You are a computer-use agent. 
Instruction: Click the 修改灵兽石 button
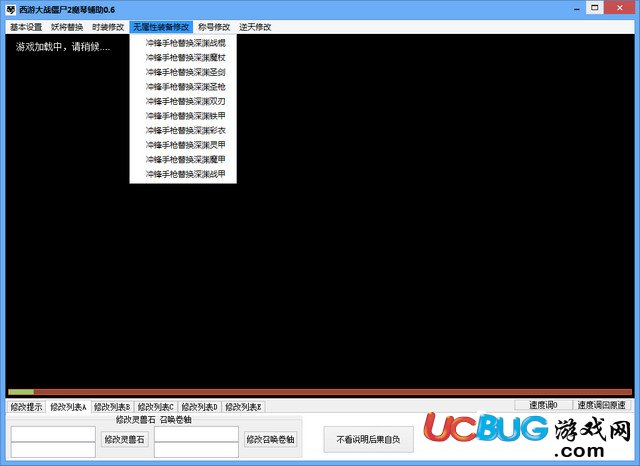click(124, 439)
